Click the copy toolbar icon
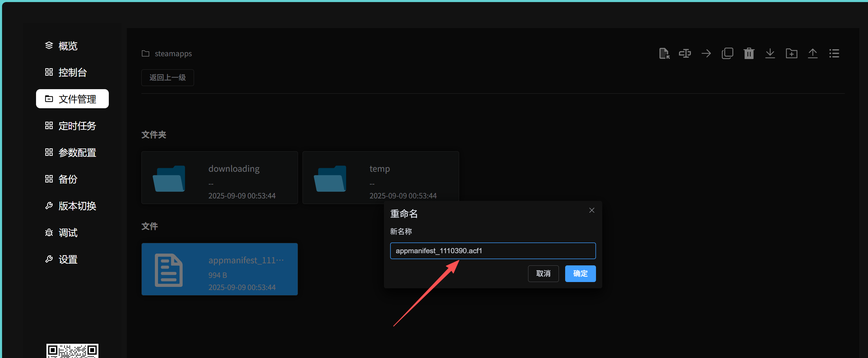868x358 pixels. pyautogui.click(x=727, y=53)
